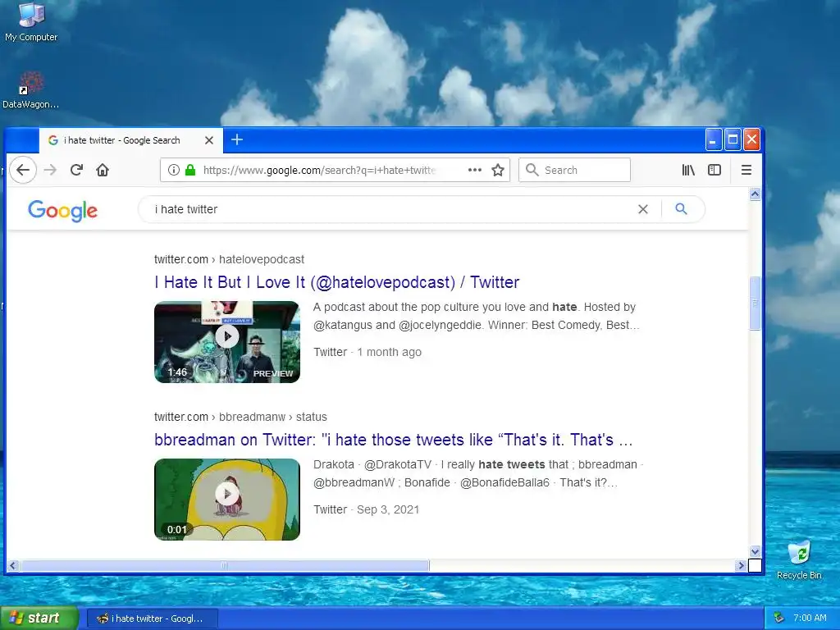Close the 'i hate twitter' tab
Image resolution: width=840 pixels, height=630 pixels.
click(209, 140)
